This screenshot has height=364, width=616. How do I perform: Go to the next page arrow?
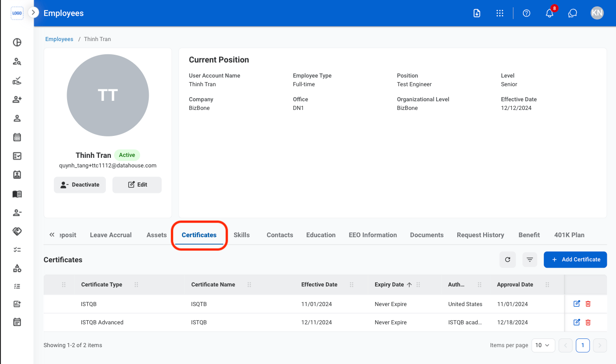tap(600, 345)
